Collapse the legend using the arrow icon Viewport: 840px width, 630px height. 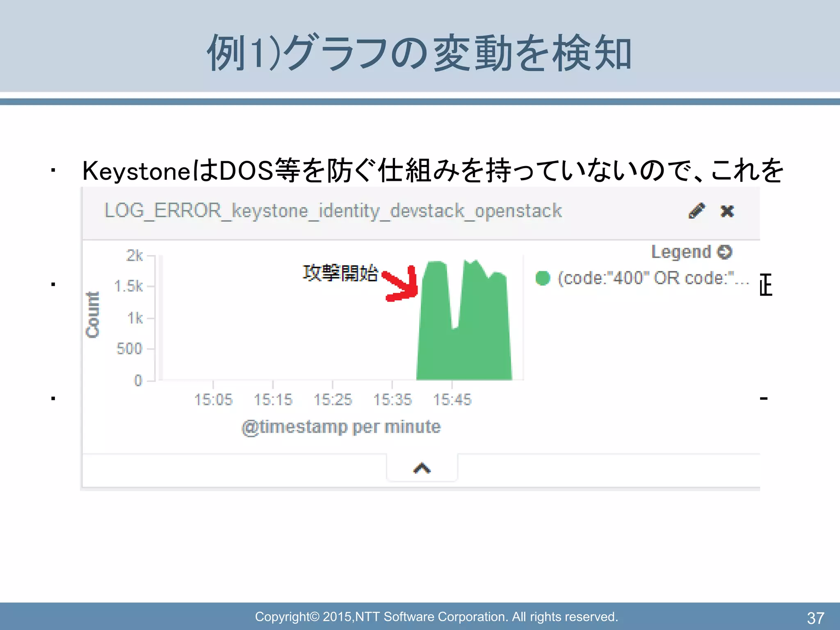(x=725, y=252)
